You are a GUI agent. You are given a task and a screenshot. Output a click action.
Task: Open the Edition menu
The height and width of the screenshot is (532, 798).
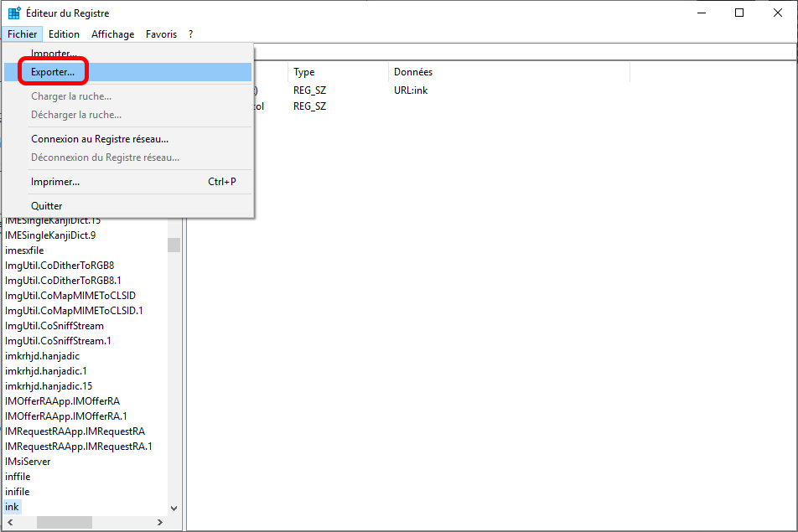click(64, 34)
